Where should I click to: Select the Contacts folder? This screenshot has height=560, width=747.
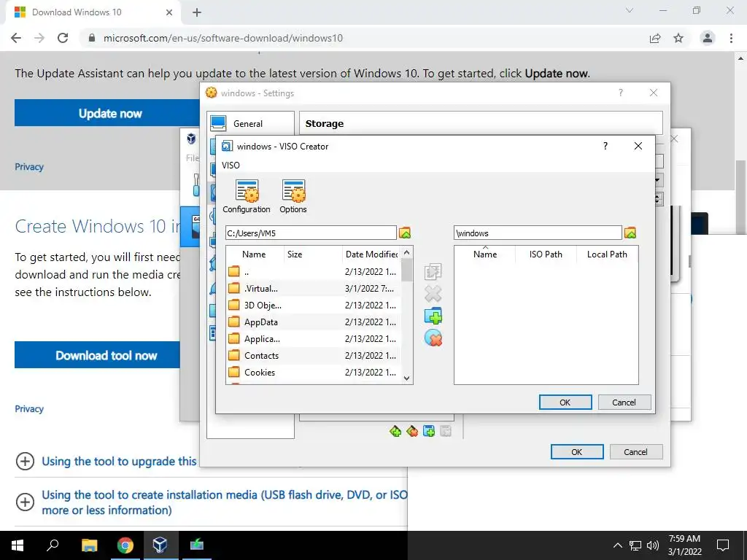click(x=314, y=355)
